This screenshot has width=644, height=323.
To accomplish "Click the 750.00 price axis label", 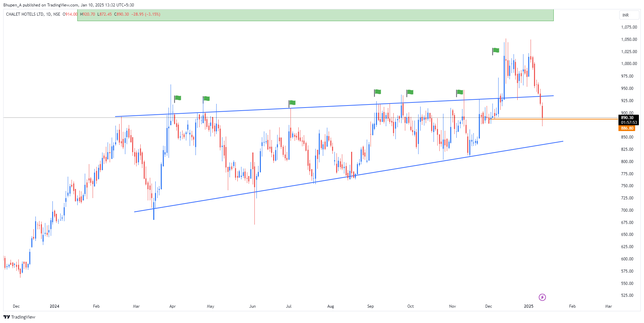I will [627, 186].
